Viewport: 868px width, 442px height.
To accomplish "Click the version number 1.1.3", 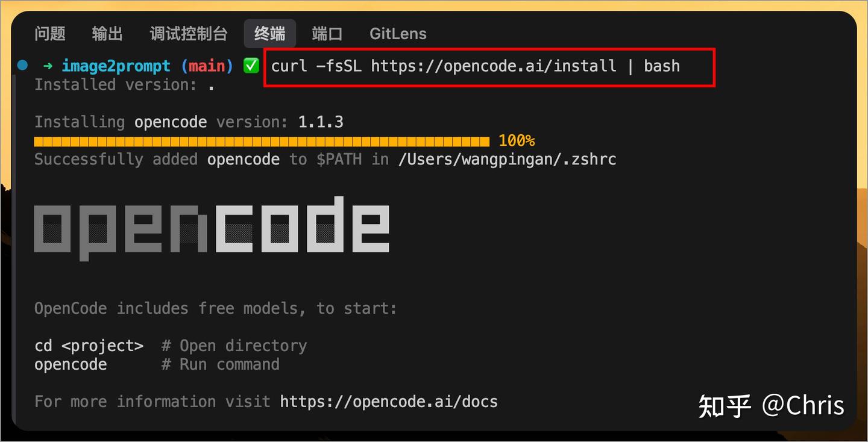I will (x=321, y=122).
